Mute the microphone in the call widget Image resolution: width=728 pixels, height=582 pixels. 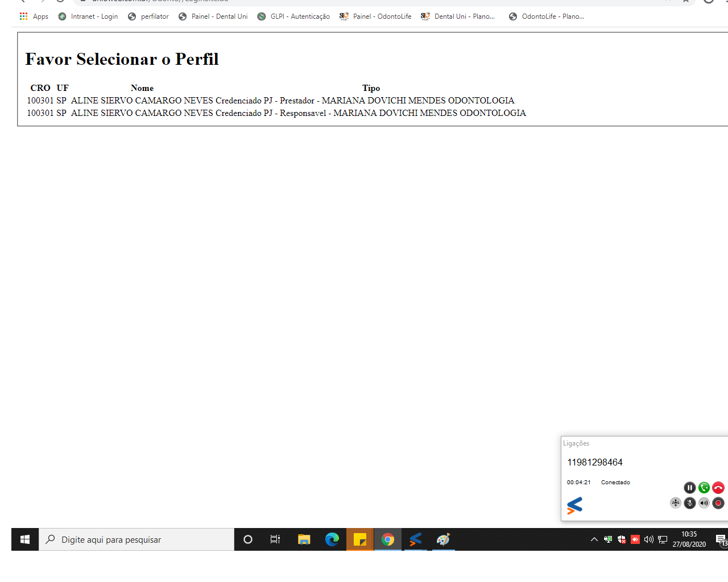689,503
